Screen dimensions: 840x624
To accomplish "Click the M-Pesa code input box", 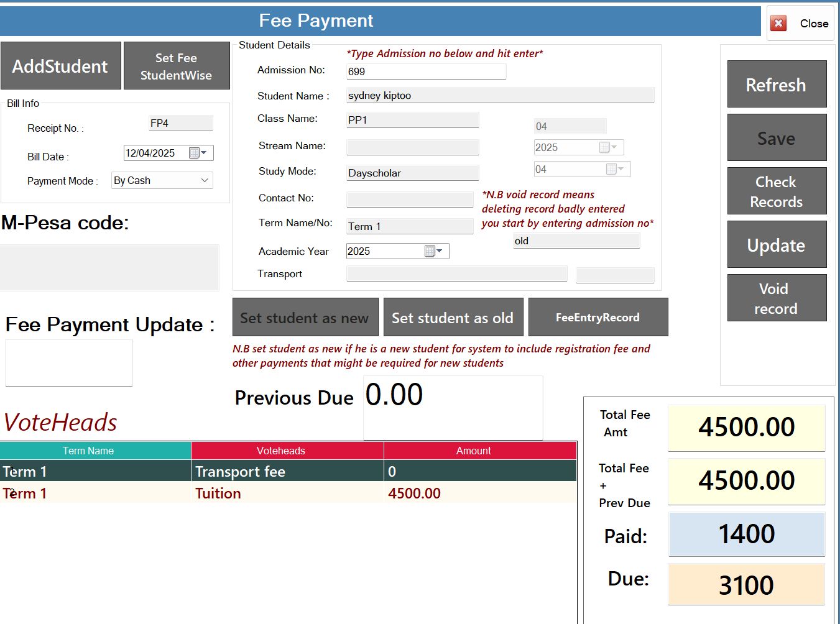I will click(109, 267).
